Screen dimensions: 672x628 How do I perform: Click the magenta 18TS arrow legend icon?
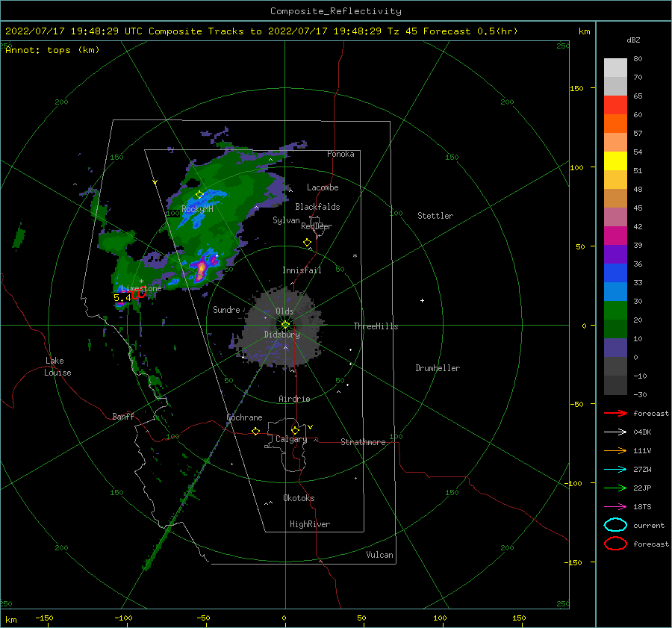click(615, 507)
